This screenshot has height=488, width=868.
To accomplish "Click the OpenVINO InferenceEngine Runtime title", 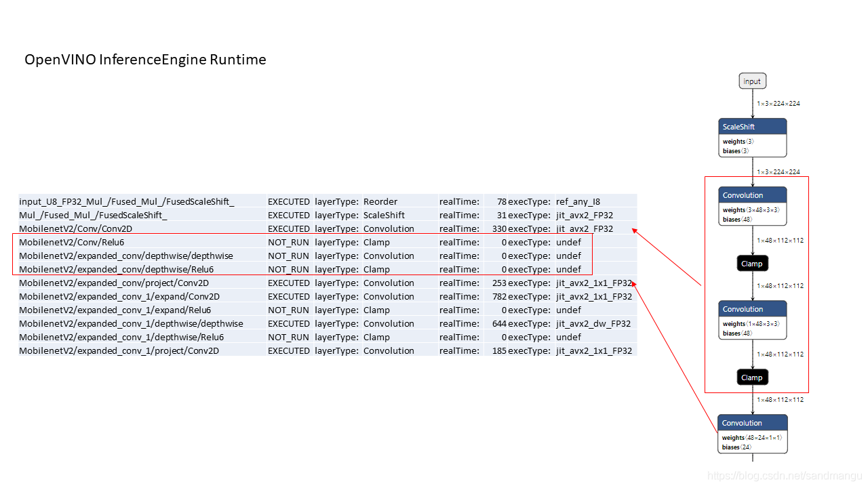I will pos(145,60).
